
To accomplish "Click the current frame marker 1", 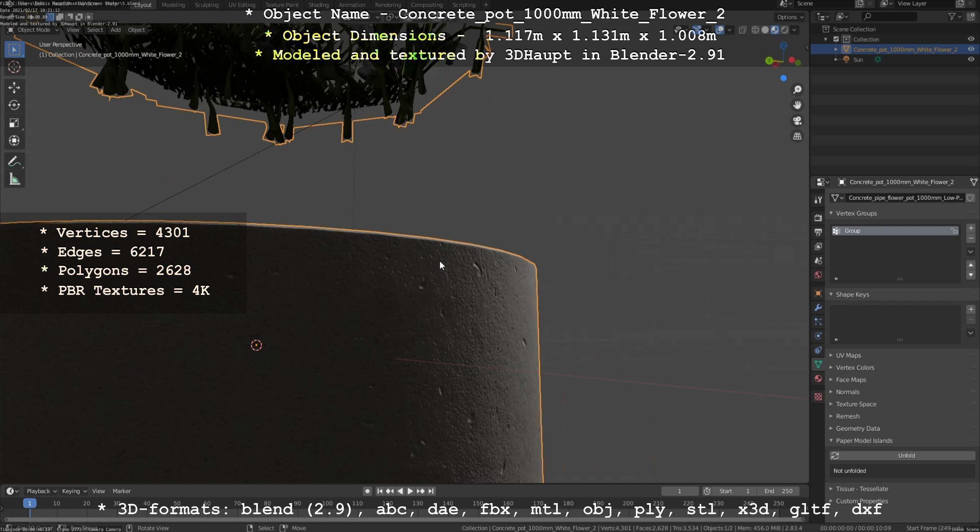I will [29, 503].
